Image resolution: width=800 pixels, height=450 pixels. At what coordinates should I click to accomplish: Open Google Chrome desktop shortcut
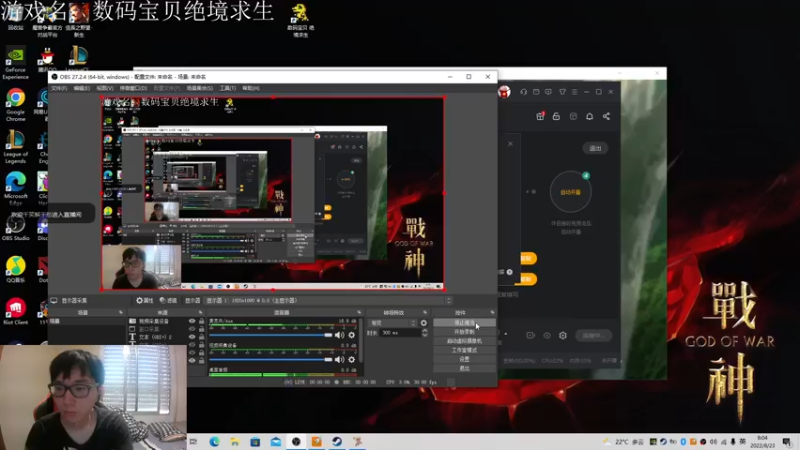[x=15, y=105]
